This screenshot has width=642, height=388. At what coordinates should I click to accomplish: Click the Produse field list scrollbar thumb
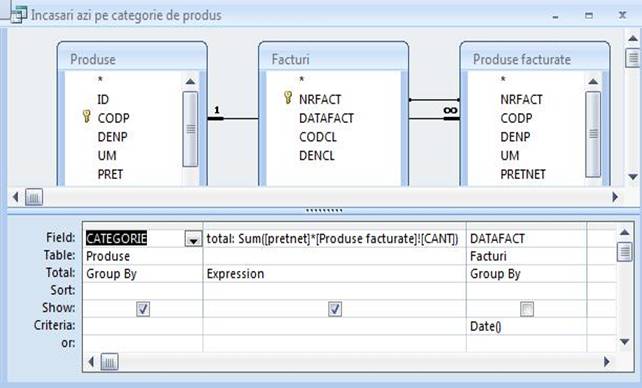[x=190, y=129]
